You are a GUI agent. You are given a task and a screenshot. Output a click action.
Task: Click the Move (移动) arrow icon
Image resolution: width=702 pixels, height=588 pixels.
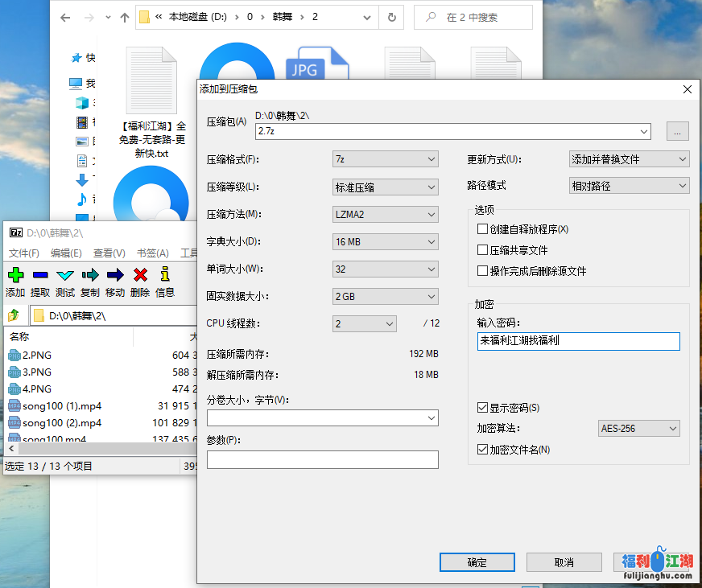coord(115,275)
